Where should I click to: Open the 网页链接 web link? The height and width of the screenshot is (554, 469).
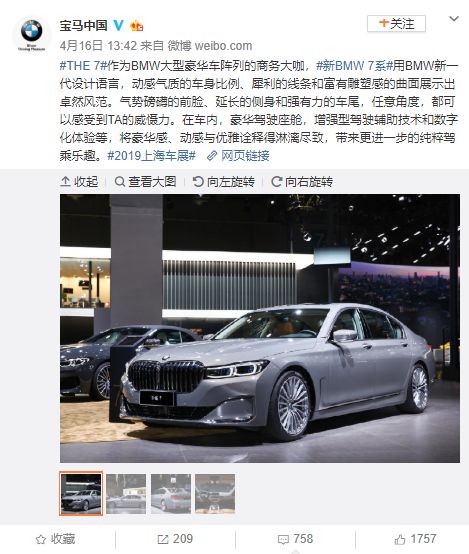click(x=238, y=155)
